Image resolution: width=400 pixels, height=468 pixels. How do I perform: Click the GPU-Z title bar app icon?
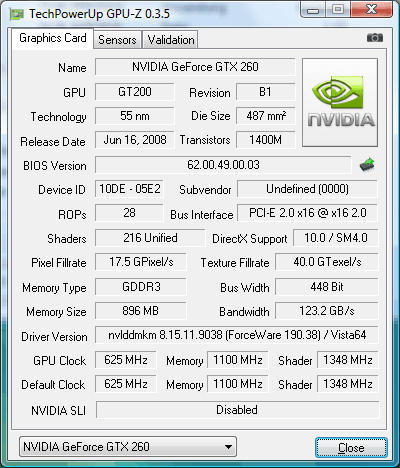click(17, 14)
